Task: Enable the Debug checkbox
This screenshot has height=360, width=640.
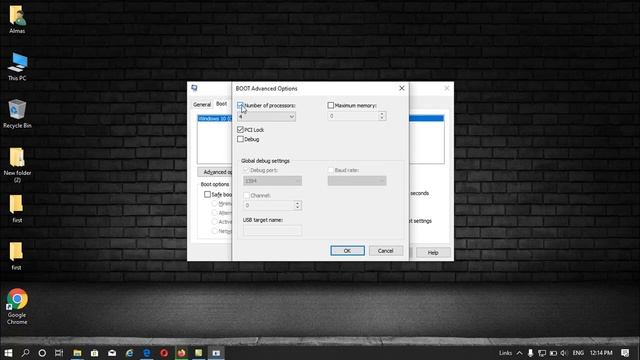Action: (x=240, y=139)
